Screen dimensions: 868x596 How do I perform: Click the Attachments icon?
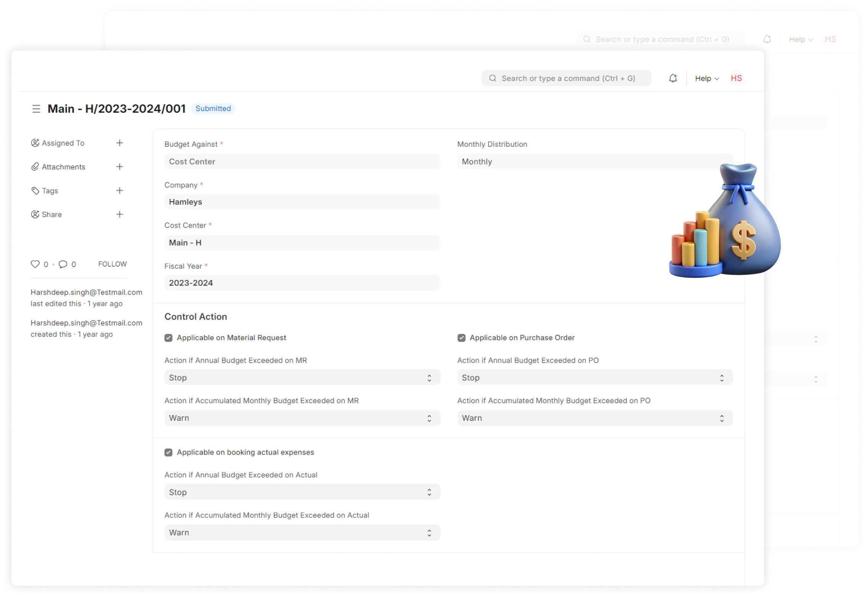pos(35,166)
